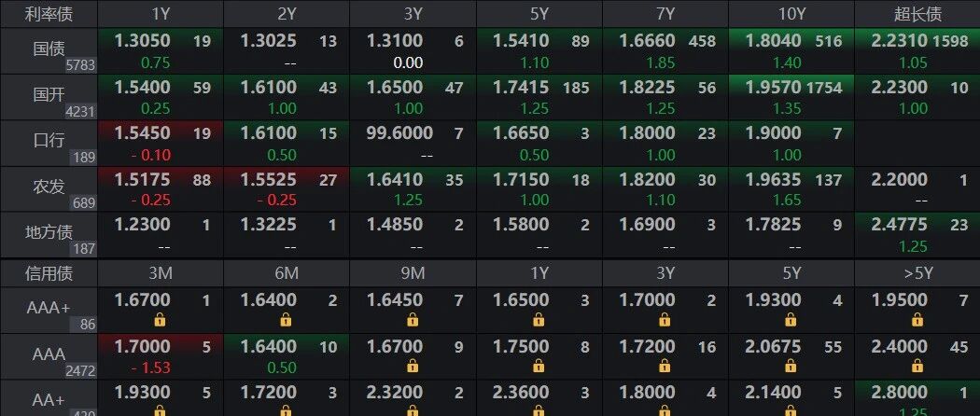Click lock icon under AAA+ 3M 1.6700

pos(160,320)
